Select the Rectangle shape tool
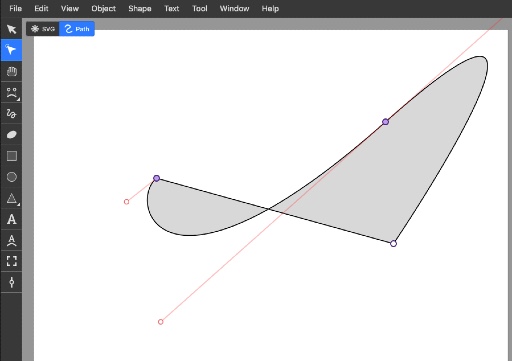This screenshot has height=361, width=512. [x=11, y=156]
